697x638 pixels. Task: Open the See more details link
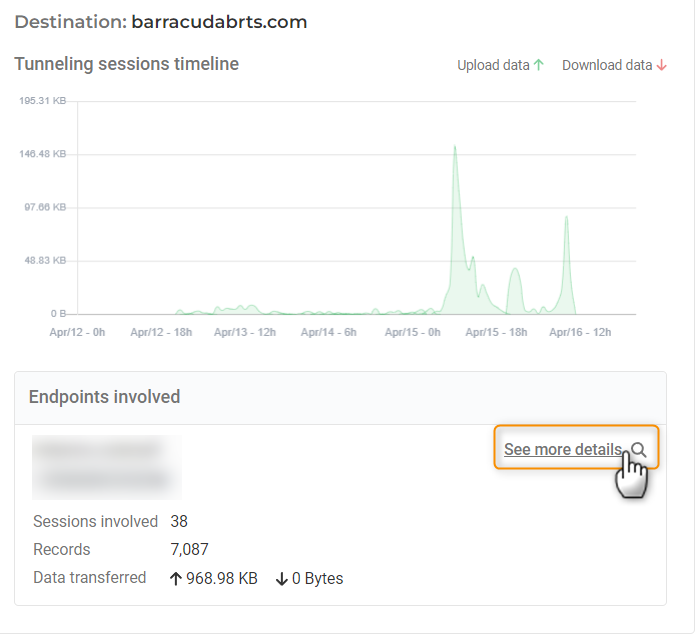[562, 450]
